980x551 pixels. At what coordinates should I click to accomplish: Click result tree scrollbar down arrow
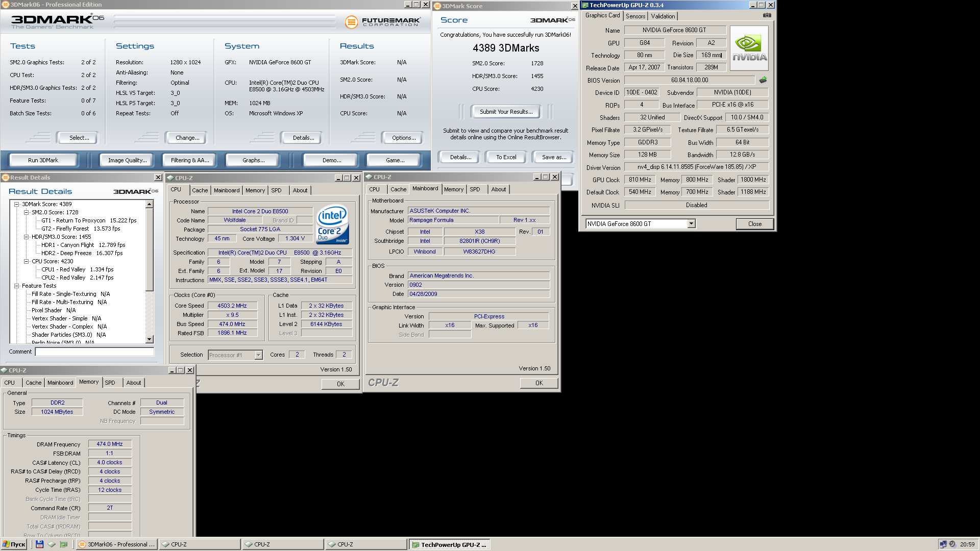[x=150, y=339]
